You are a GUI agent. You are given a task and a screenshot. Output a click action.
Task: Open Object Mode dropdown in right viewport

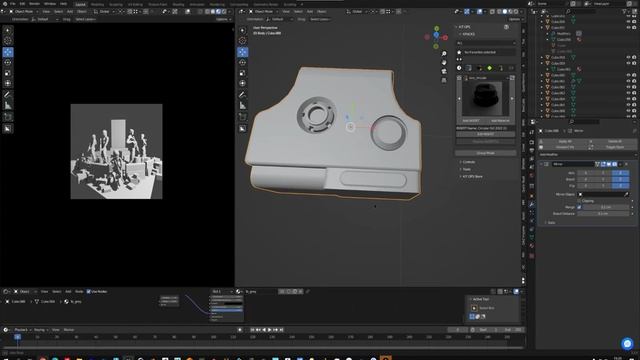264,11
